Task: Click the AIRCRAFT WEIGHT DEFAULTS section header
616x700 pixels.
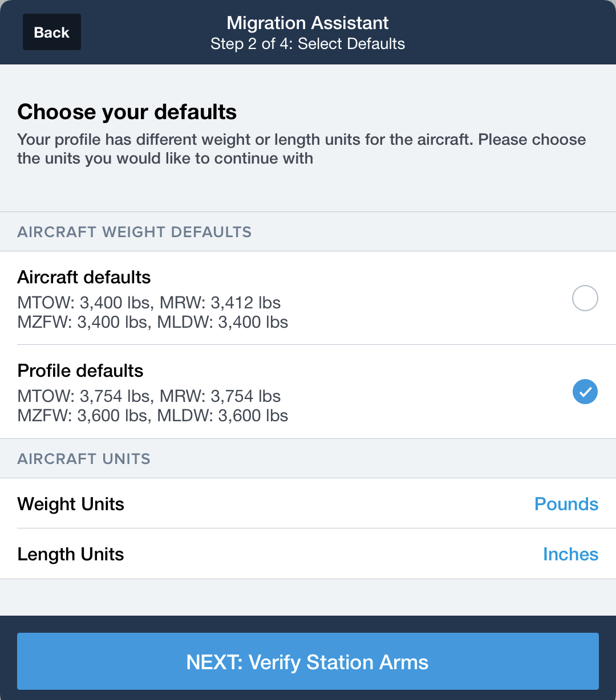Action: (x=135, y=232)
